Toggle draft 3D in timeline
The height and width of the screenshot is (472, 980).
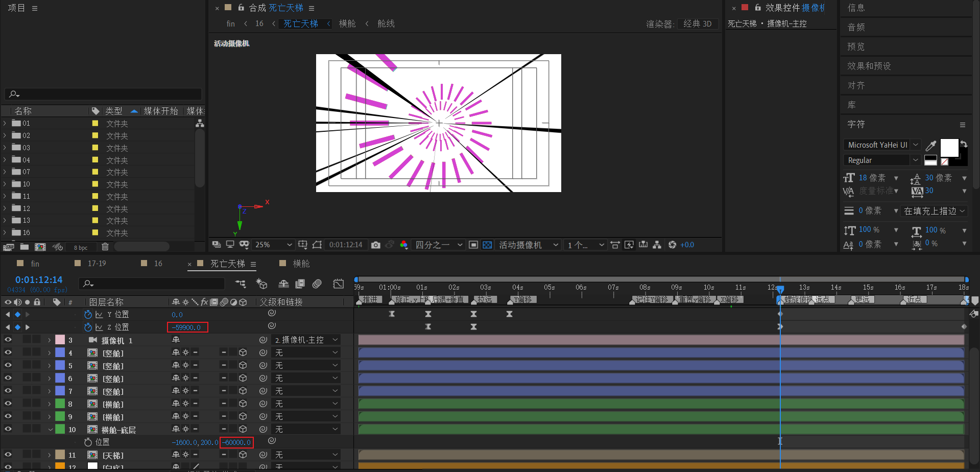click(x=262, y=284)
